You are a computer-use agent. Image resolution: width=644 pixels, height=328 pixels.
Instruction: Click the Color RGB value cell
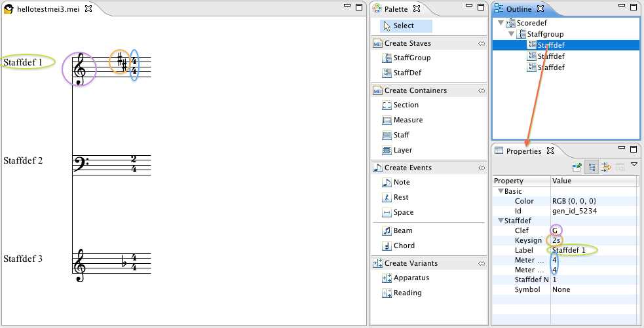pyautogui.click(x=574, y=201)
